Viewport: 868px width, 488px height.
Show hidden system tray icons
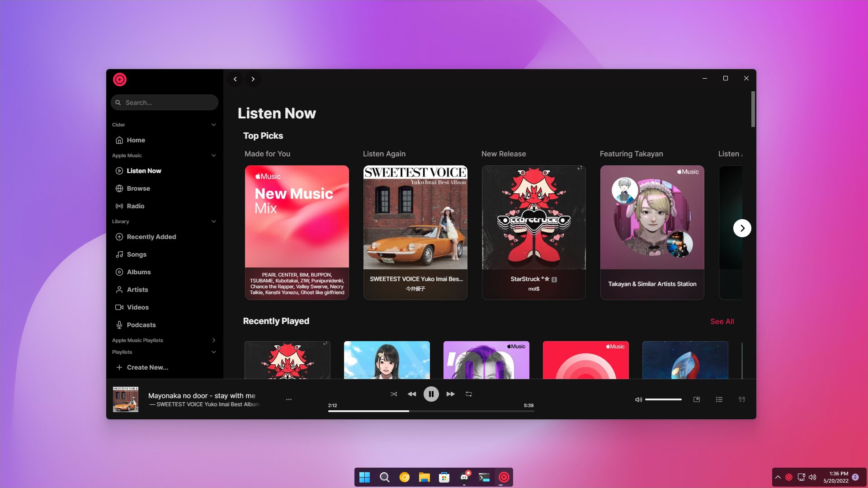tap(778, 477)
